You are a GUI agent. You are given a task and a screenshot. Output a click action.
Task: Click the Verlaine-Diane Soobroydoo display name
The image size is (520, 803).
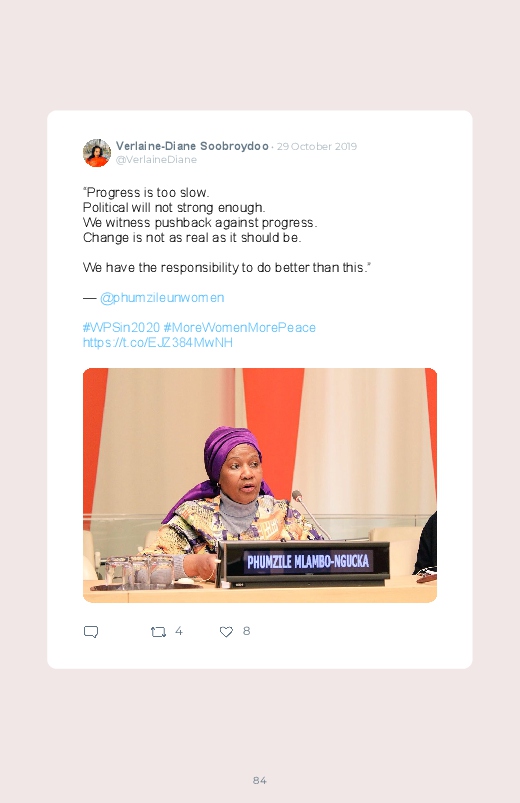(x=192, y=146)
